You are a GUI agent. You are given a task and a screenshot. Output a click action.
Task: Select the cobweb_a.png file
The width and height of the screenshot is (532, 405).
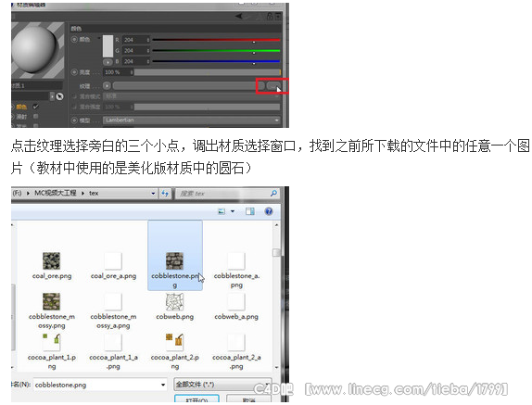click(x=236, y=307)
